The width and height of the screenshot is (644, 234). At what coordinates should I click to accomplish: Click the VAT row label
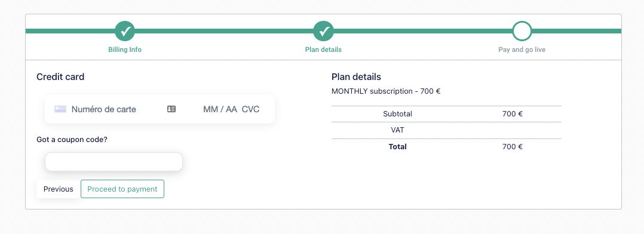point(398,130)
